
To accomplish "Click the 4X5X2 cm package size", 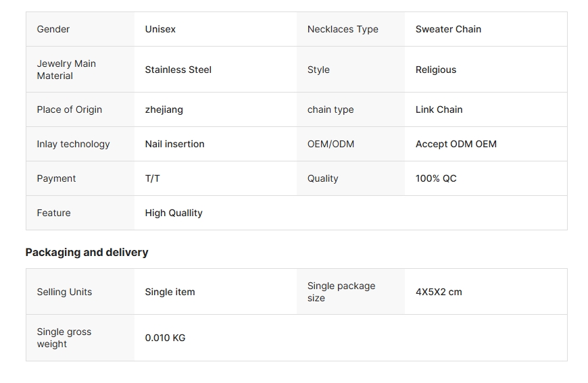I will [x=439, y=292].
